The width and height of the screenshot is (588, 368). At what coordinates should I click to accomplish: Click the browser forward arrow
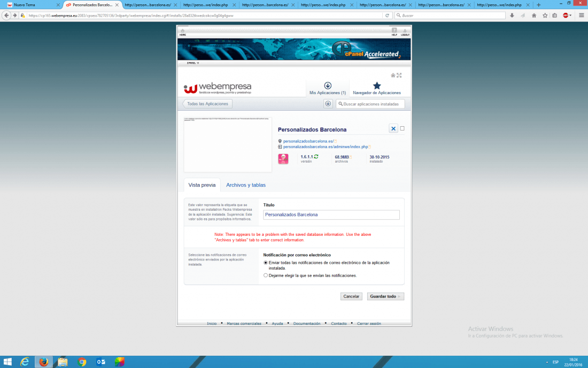point(14,16)
